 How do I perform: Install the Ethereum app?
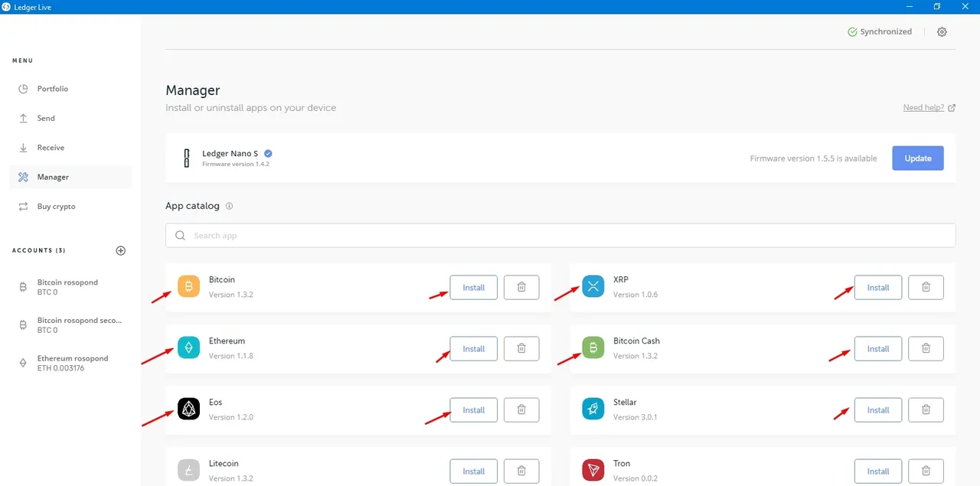pos(474,348)
